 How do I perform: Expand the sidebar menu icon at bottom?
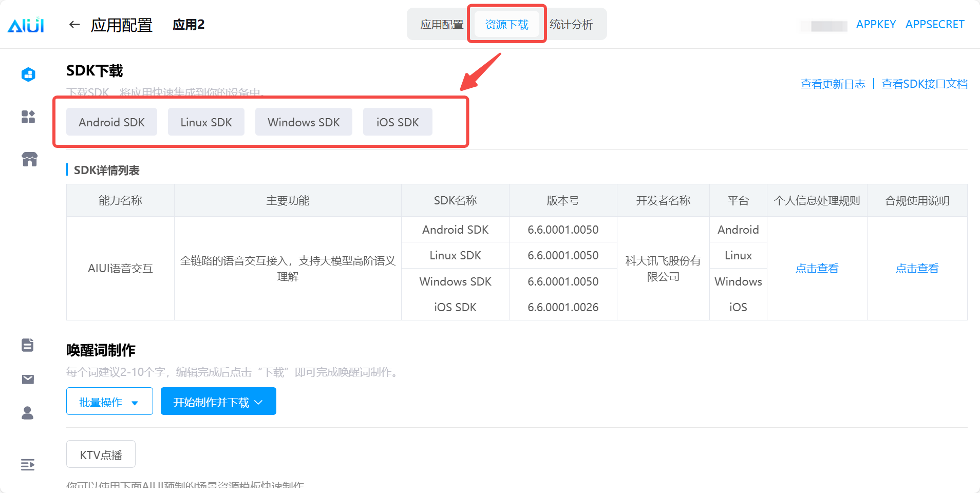[x=28, y=465]
